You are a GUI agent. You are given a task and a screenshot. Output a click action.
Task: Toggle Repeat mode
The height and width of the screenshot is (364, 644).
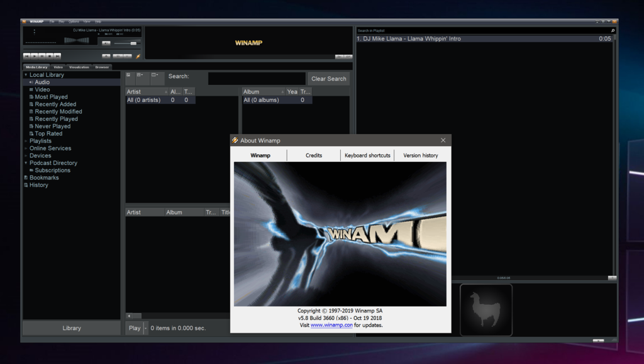point(127,56)
